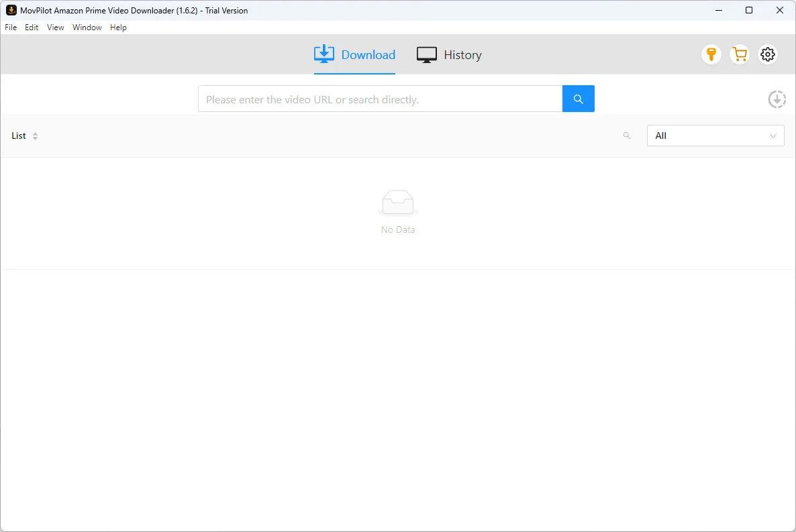Focus the video URL search field
Viewport: 796px width, 532px height.
[x=380, y=99]
